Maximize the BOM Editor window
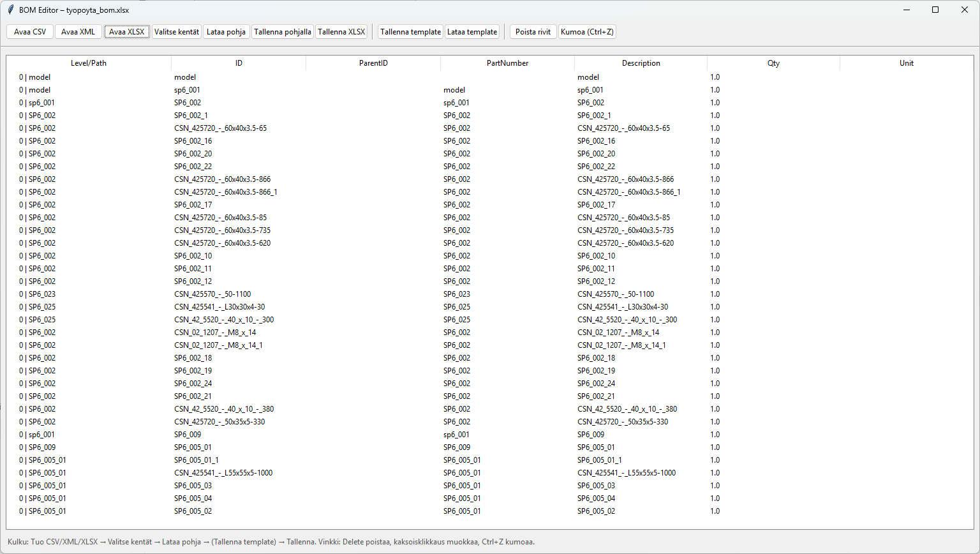 pos(935,10)
